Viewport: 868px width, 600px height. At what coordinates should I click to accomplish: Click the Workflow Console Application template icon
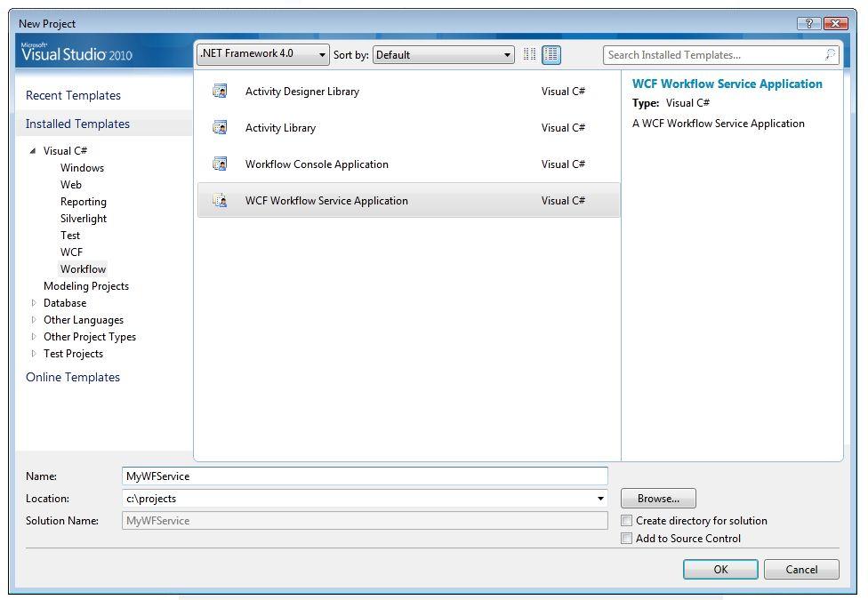(220, 164)
